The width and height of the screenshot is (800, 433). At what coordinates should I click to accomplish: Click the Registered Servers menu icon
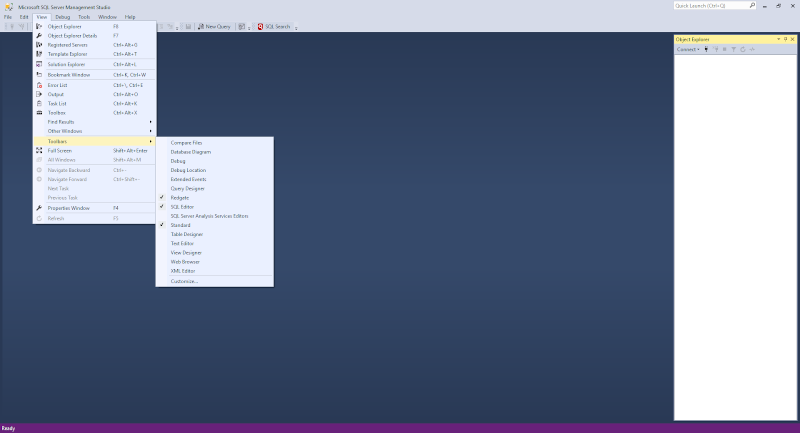pyautogui.click(x=39, y=45)
